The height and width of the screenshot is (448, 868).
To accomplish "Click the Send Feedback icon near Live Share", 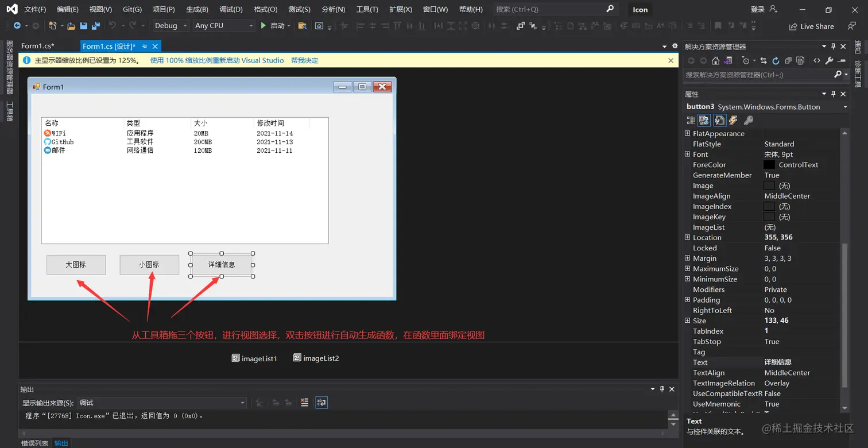I will pos(851,26).
